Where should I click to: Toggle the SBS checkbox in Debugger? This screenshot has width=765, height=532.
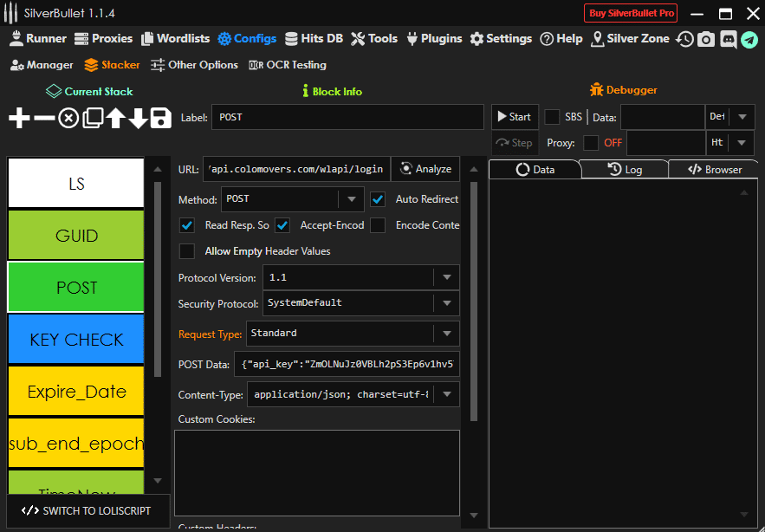[x=552, y=117]
